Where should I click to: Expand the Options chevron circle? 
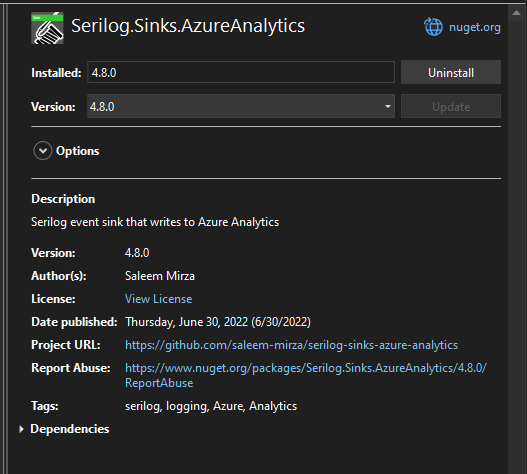point(43,151)
